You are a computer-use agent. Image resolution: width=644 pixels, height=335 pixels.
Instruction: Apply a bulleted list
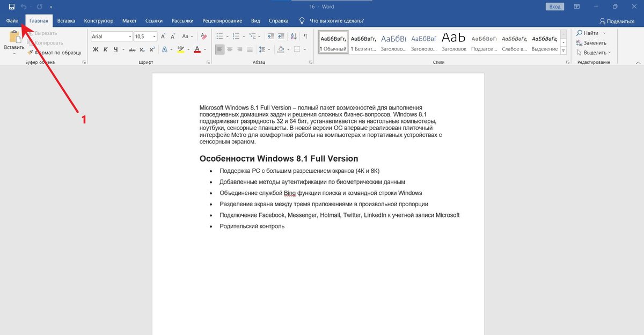tap(219, 37)
